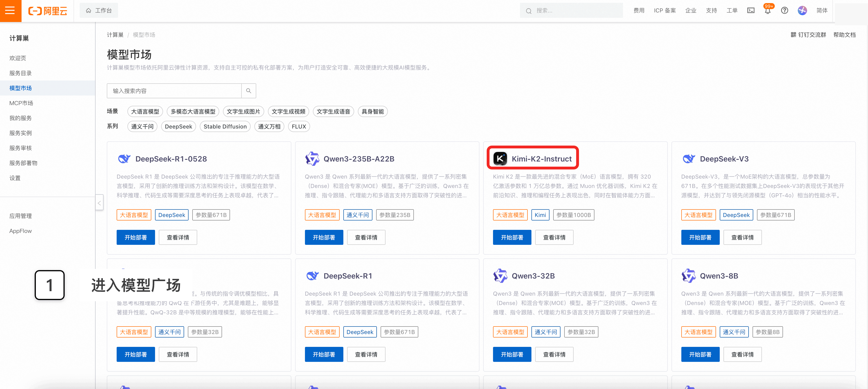Open AppFlow in the sidebar
This screenshot has height=389, width=868.
(x=20, y=231)
